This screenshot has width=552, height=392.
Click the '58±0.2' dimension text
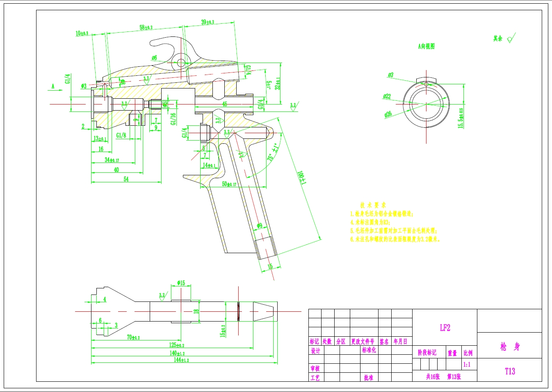(146, 28)
